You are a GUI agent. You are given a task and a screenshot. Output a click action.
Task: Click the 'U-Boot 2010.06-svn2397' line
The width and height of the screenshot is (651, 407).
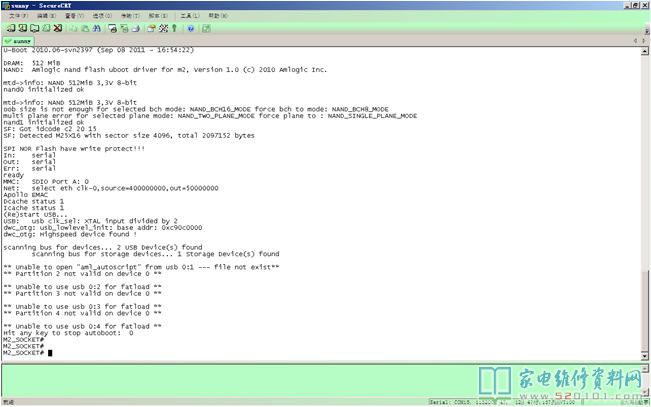tap(98, 50)
